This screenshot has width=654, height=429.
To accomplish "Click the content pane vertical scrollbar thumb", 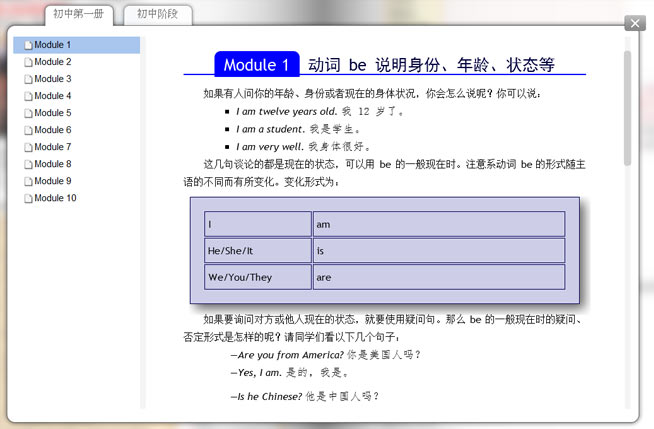I will point(627,108).
